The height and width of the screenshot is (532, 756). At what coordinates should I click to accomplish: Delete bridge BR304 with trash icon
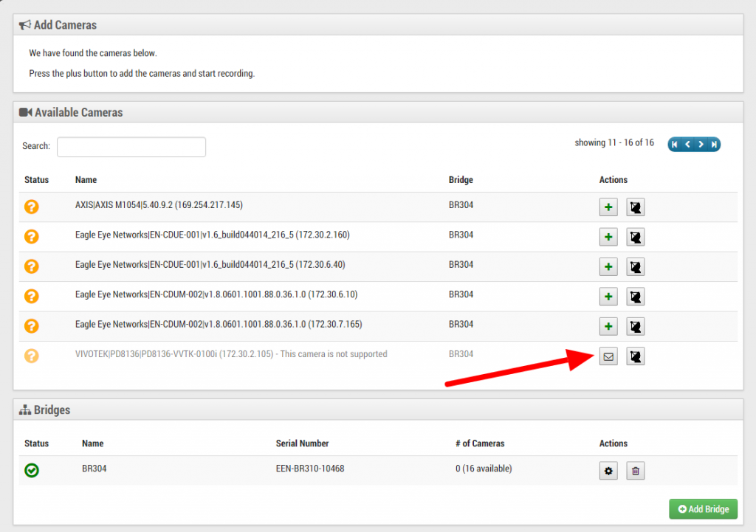click(636, 471)
